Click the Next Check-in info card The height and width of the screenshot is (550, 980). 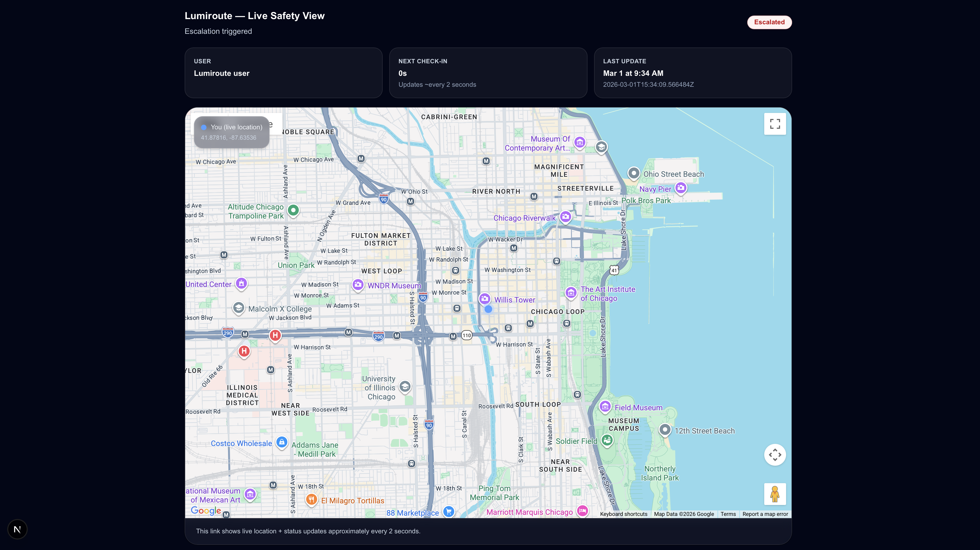(488, 73)
